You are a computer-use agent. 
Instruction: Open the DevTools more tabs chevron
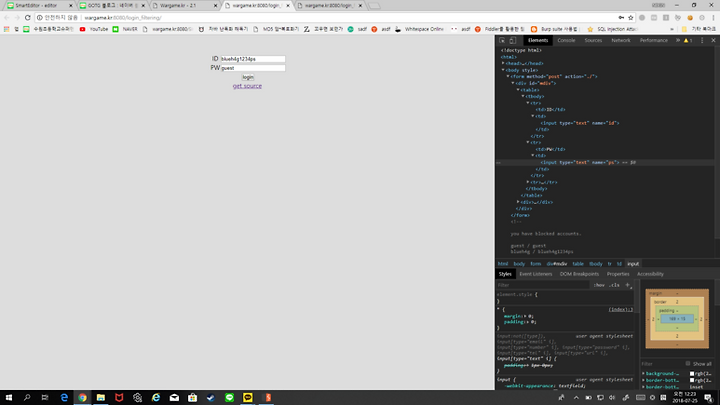tap(678, 40)
